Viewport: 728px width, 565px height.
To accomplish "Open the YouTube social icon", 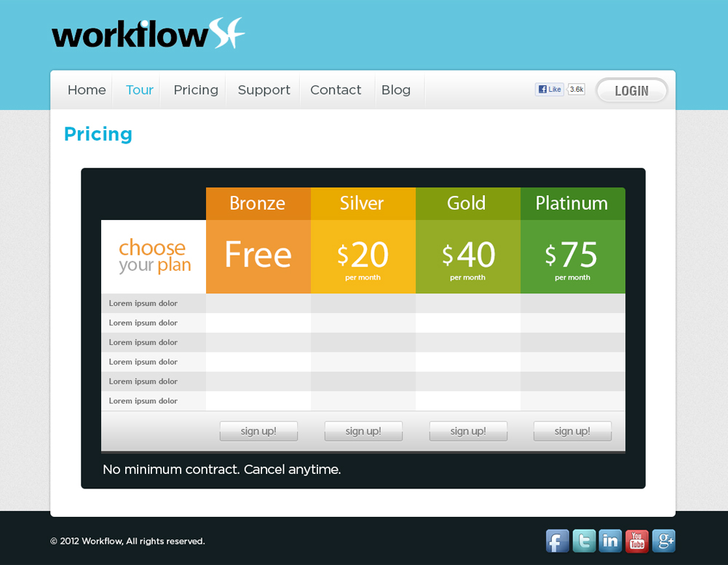I will coord(637,541).
